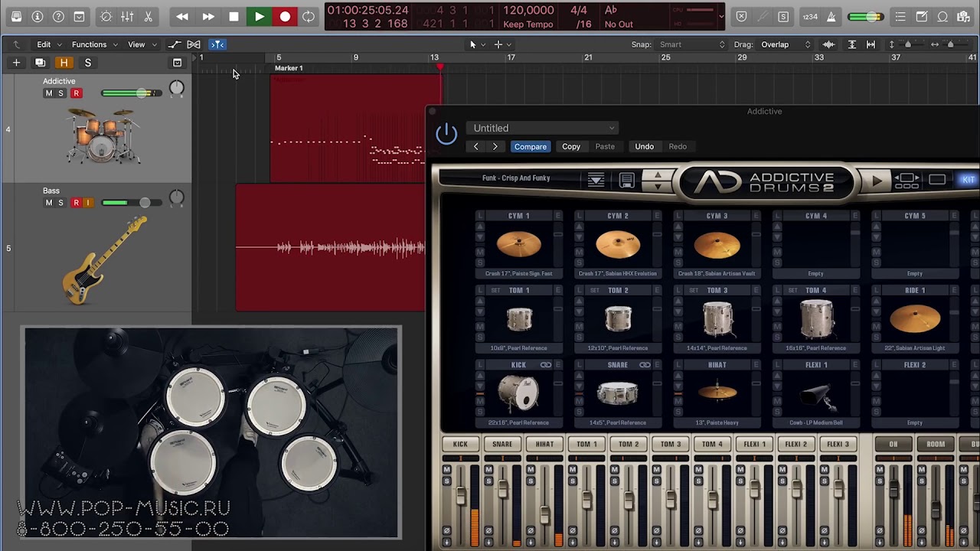Image resolution: width=980 pixels, height=551 pixels.
Task: Open the Library button in the control bar
Action: point(16,16)
